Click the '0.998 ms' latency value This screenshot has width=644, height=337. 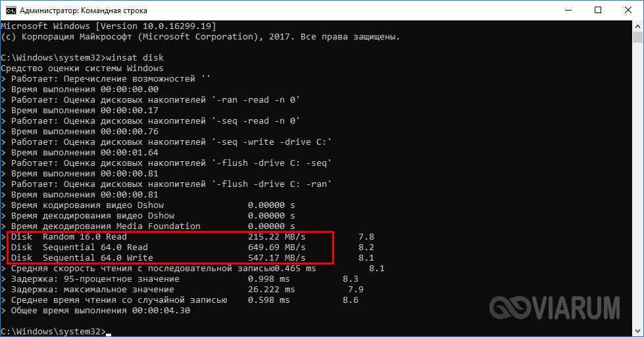[x=269, y=279]
